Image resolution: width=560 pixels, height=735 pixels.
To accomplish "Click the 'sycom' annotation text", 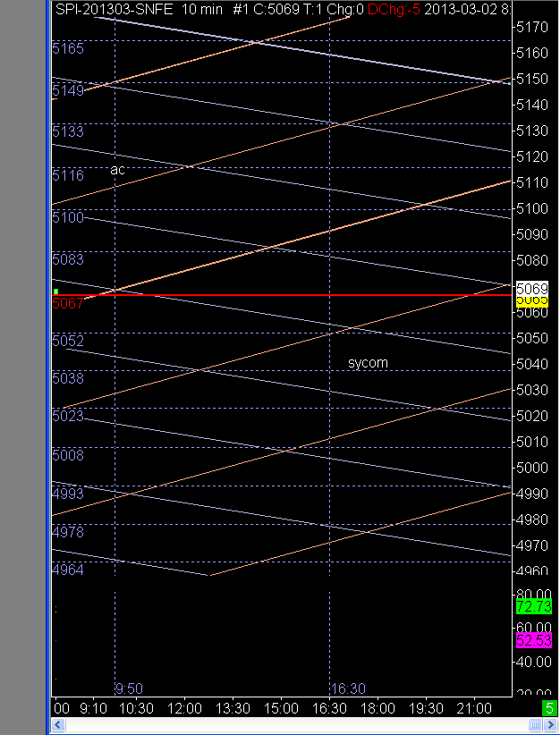I will click(x=368, y=363).
